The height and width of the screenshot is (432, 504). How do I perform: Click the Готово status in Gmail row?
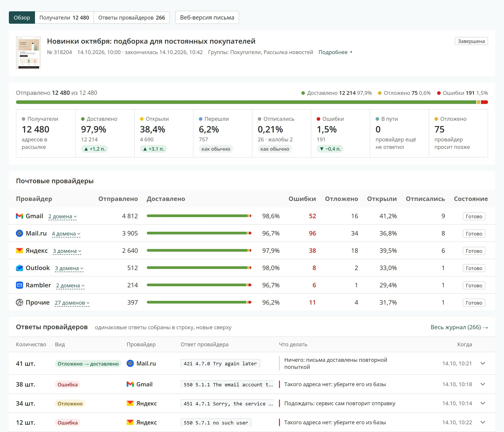(474, 216)
